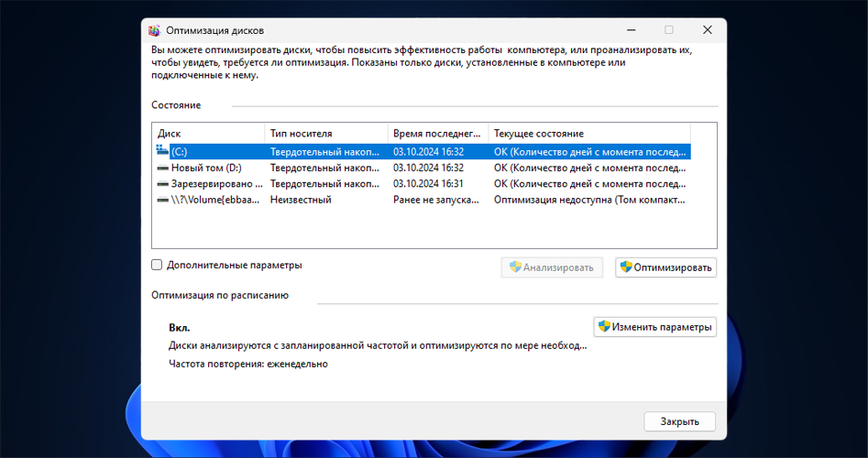Click the Optimize Drives app icon in title bar
The width and height of the screenshot is (868, 458).
155,30
